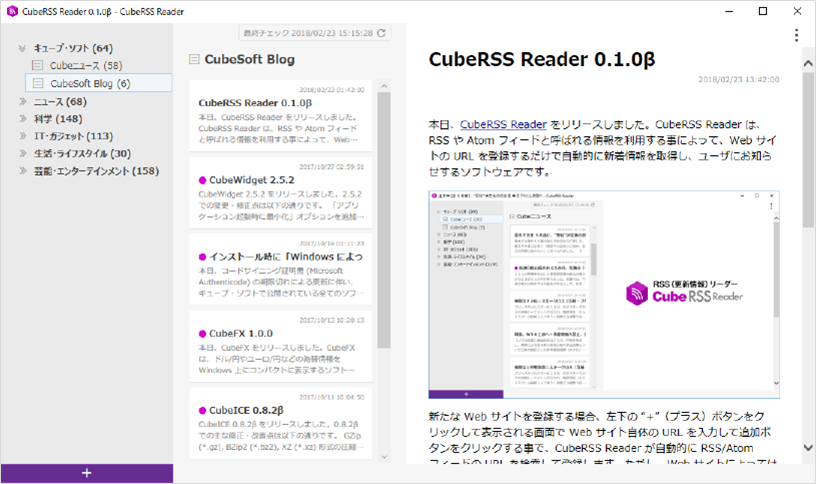Select the ニュース (68) folder label
816x484 pixels.
pos(60,101)
